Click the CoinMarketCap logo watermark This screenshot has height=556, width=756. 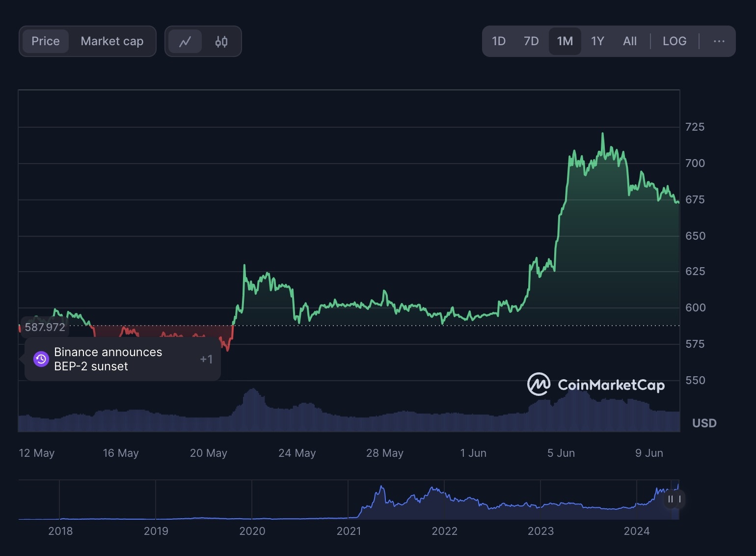[596, 385]
